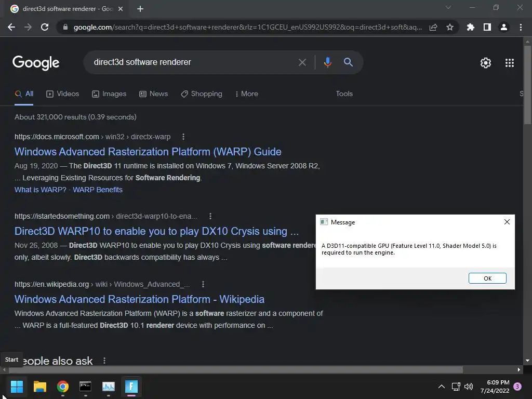This screenshot has height=399, width=532.
Task: Click the horizontal scrollbar right arrow
Action: click(x=519, y=369)
